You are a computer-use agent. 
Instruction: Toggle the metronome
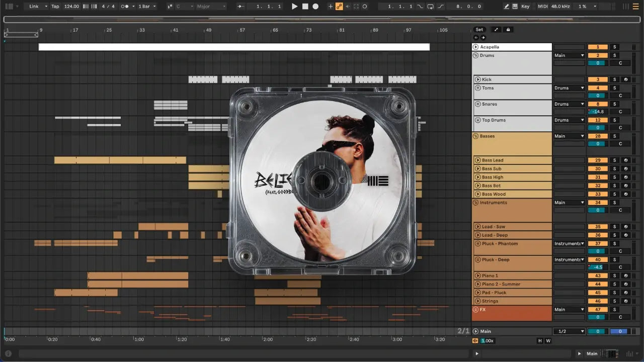[126, 7]
